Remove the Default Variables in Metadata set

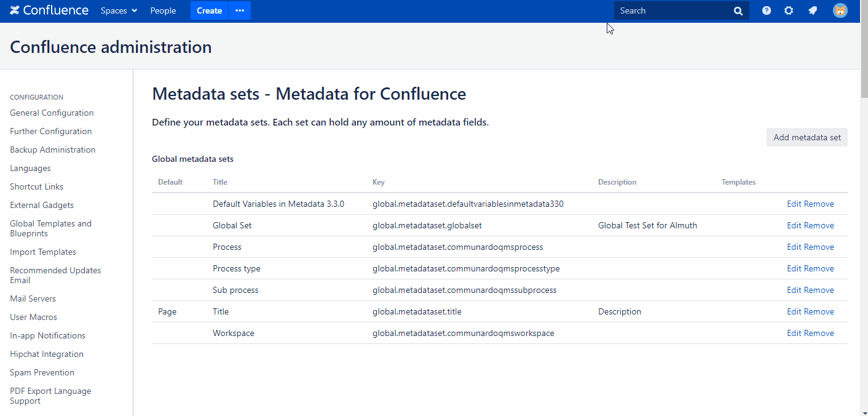tap(819, 204)
